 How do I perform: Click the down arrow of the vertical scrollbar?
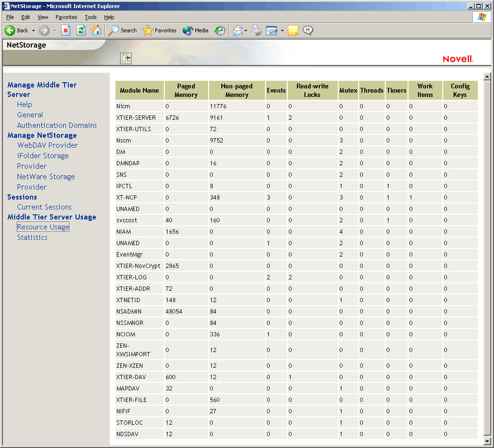pyautogui.click(x=487, y=442)
